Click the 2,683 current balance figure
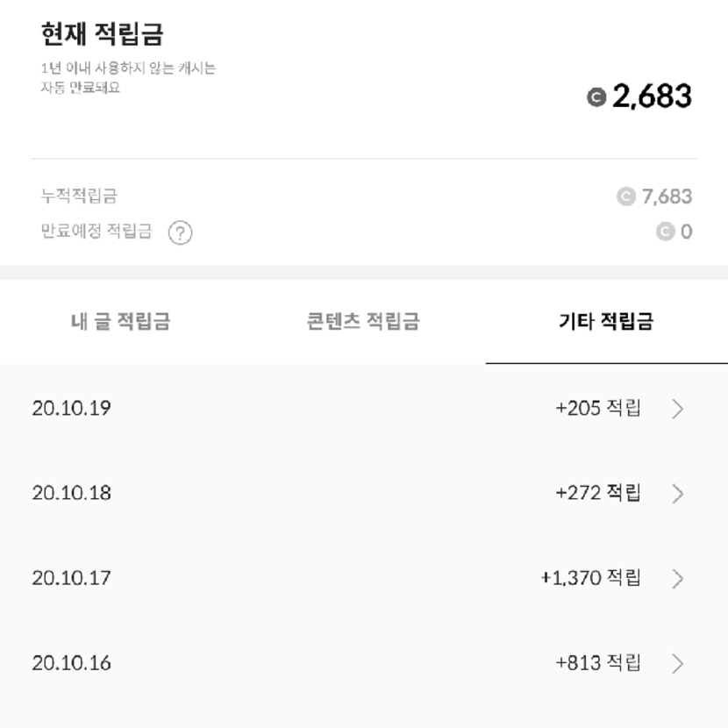This screenshot has height=728, width=728. coord(652,97)
